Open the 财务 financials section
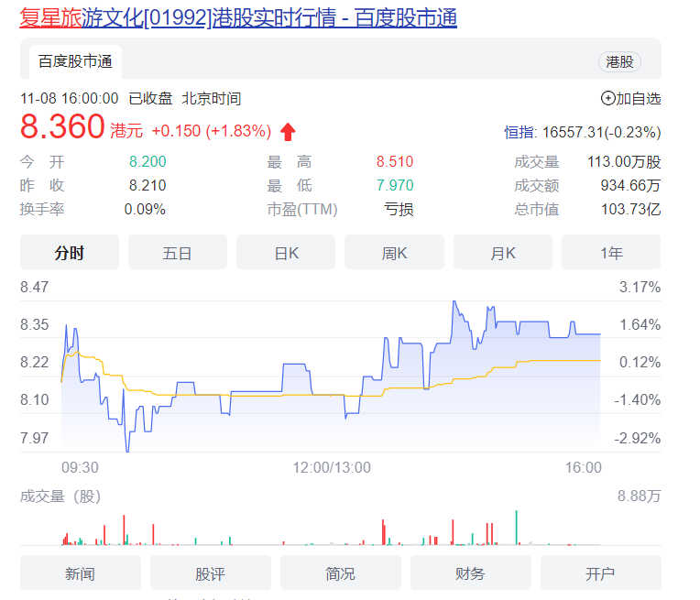Screen dimensions: 700x600 tap(470, 573)
